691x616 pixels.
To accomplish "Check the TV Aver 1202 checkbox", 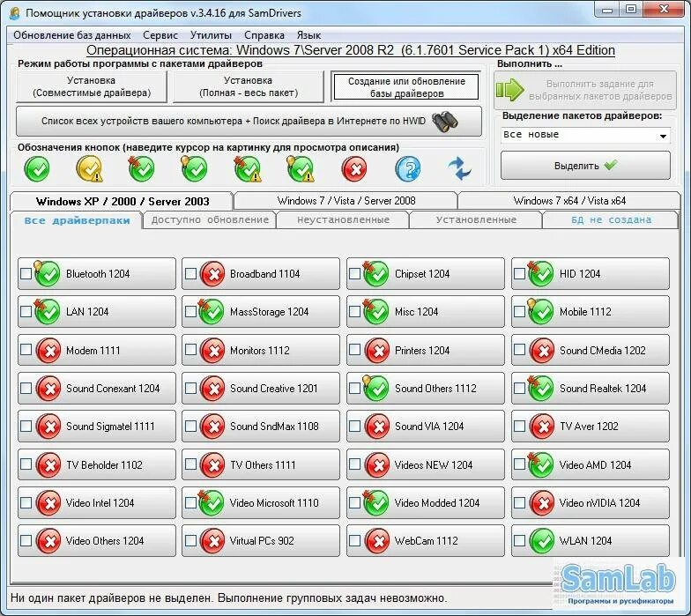I will (x=520, y=427).
